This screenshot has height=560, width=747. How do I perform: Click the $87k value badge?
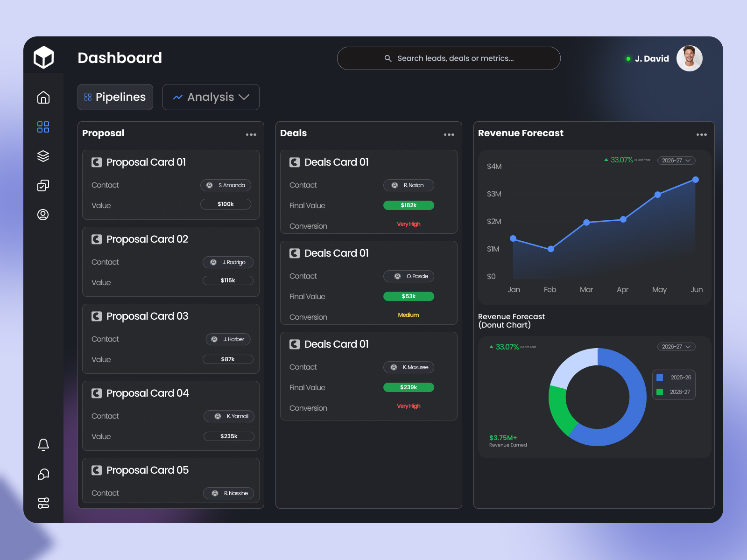228,359
